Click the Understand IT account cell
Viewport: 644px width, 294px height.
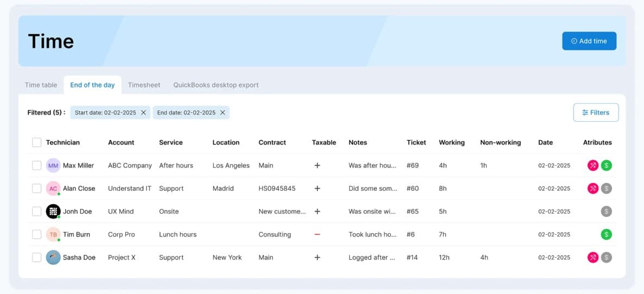pyautogui.click(x=130, y=189)
